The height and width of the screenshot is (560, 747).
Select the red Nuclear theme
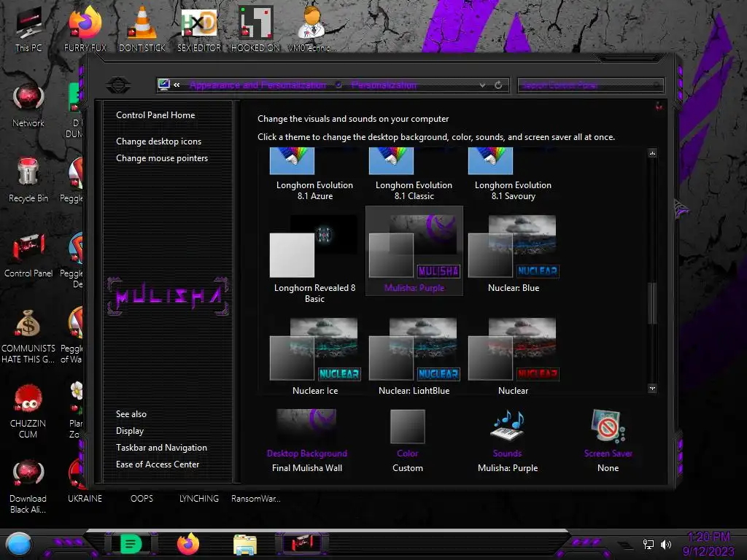513,355
